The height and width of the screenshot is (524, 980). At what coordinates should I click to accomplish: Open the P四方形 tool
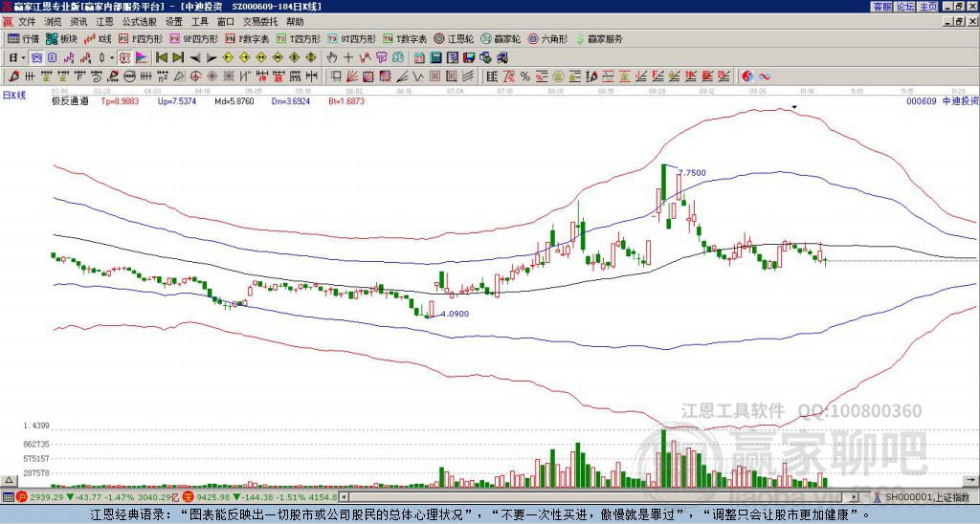[x=141, y=38]
